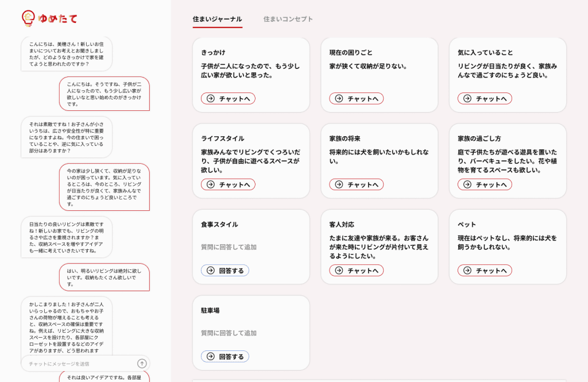Click チャットへ on the 気に入っていること card

pos(485,98)
